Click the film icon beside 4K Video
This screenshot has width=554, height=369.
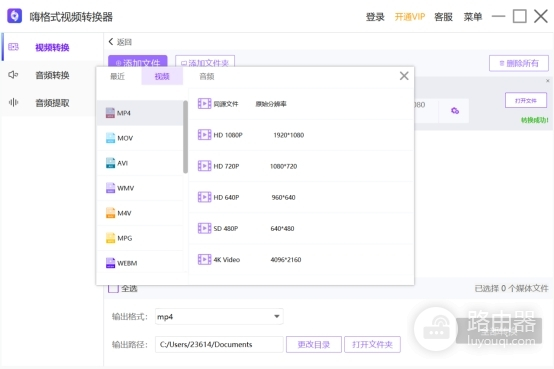click(x=204, y=259)
